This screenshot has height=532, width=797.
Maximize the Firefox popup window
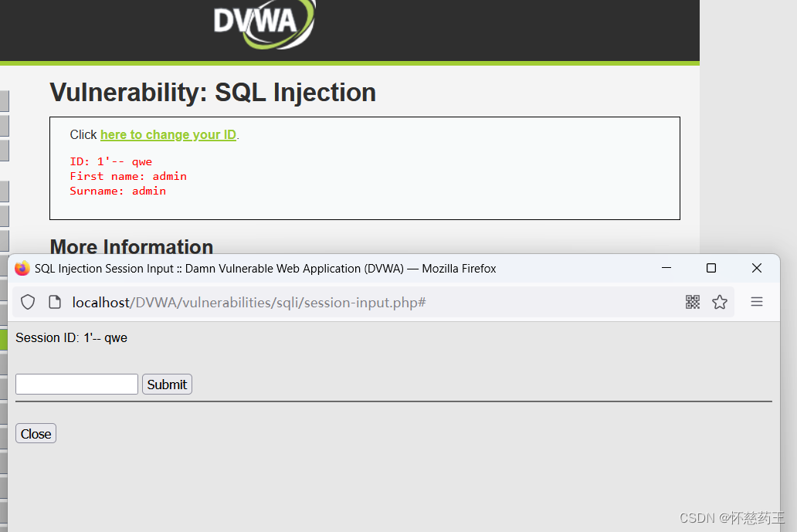point(711,268)
